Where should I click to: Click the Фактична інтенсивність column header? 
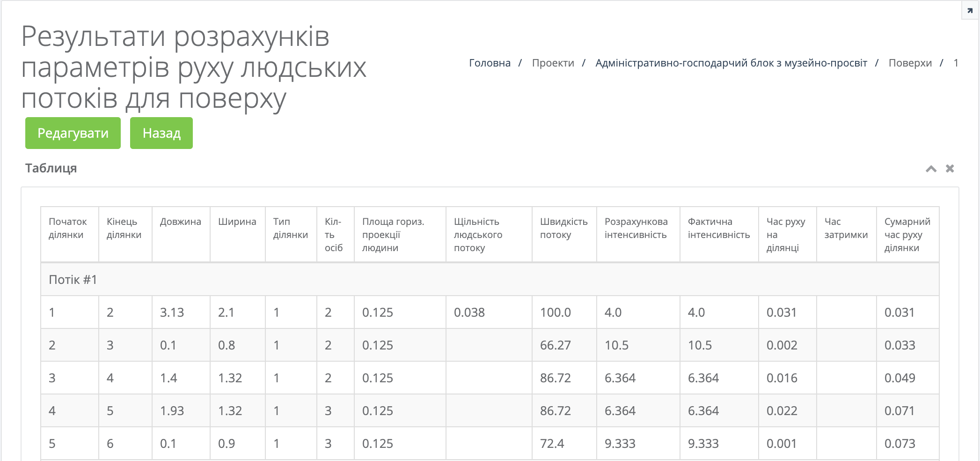(x=718, y=228)
